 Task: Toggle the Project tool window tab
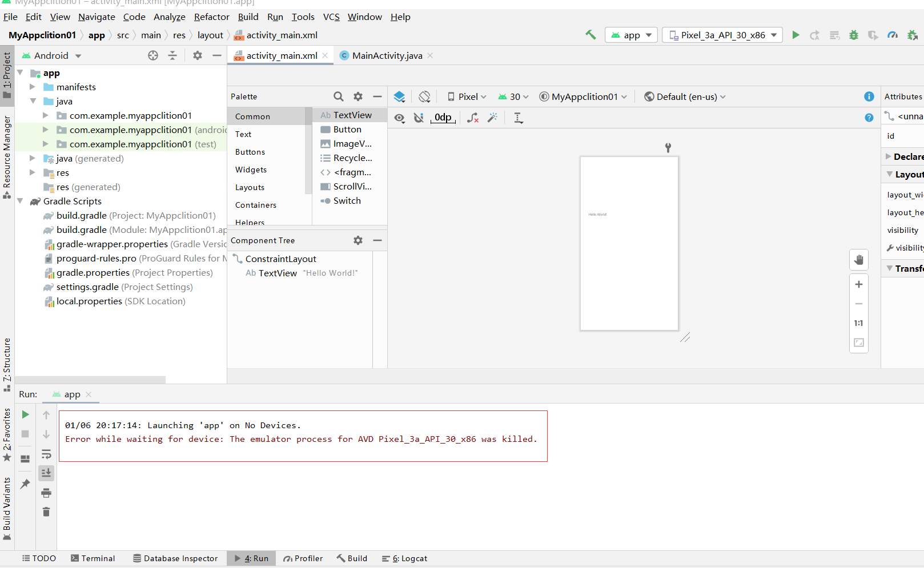(x=7, y=75)
